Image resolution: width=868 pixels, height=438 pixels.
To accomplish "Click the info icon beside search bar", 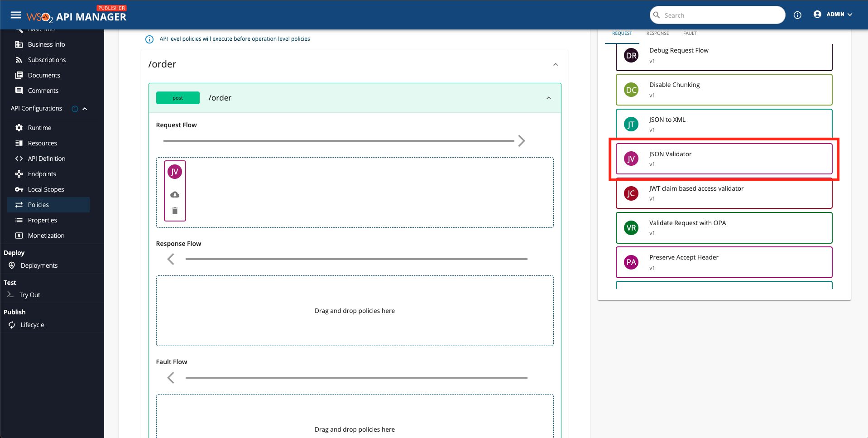I will coord(797,15).
